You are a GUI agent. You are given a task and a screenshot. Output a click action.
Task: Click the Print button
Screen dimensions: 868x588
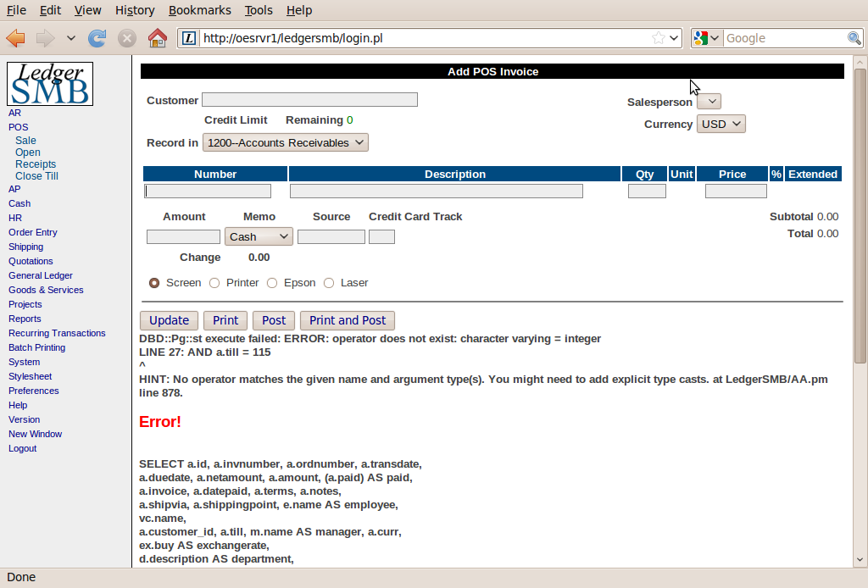[x=225, y=320]
